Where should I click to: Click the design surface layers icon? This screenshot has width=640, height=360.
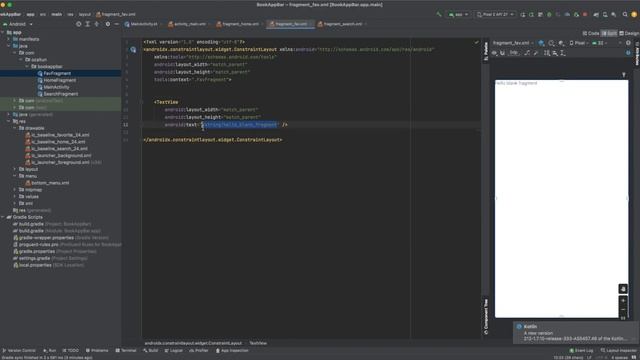pos(541,43)
